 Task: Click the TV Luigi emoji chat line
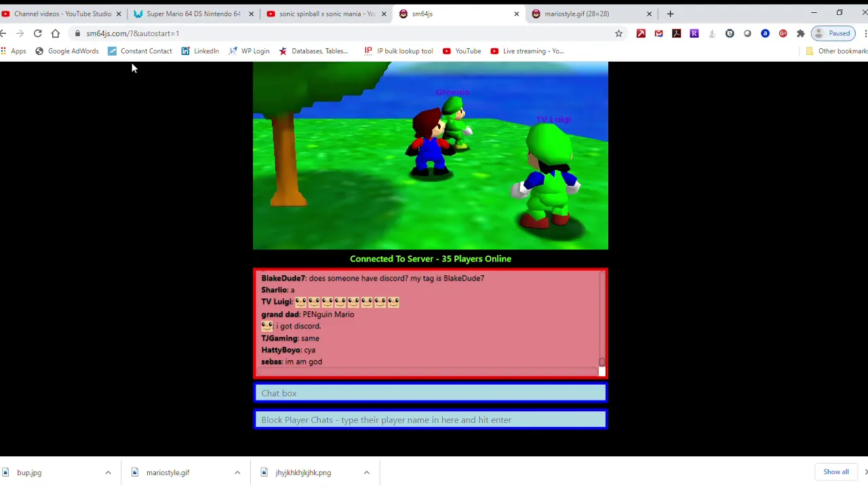[x=330, y=302]
